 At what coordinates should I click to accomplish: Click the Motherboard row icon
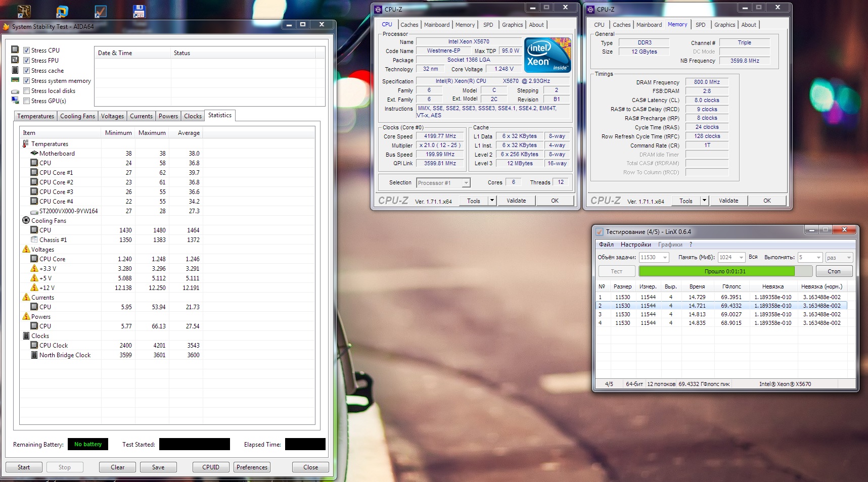34,153
